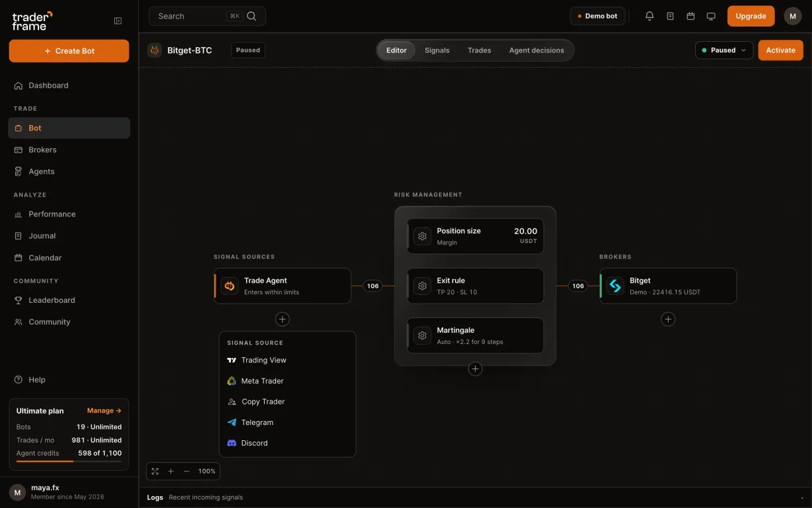Select Discord signal source
The image size is (812, 508).
287,443
